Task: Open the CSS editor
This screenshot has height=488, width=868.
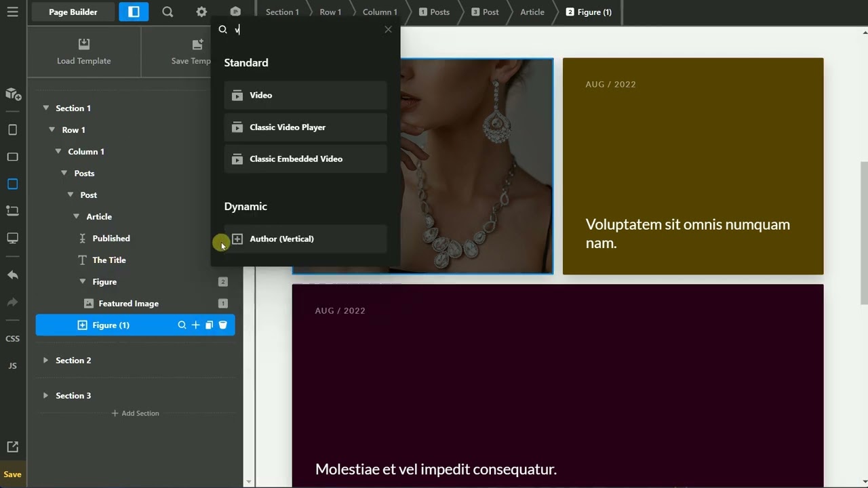Action: coord(12,338)
